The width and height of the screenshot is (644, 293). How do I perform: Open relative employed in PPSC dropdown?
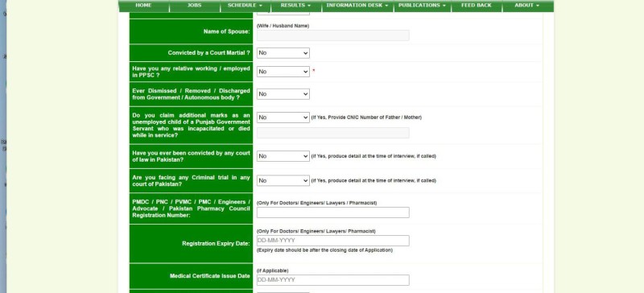click(x=283, y=72)
